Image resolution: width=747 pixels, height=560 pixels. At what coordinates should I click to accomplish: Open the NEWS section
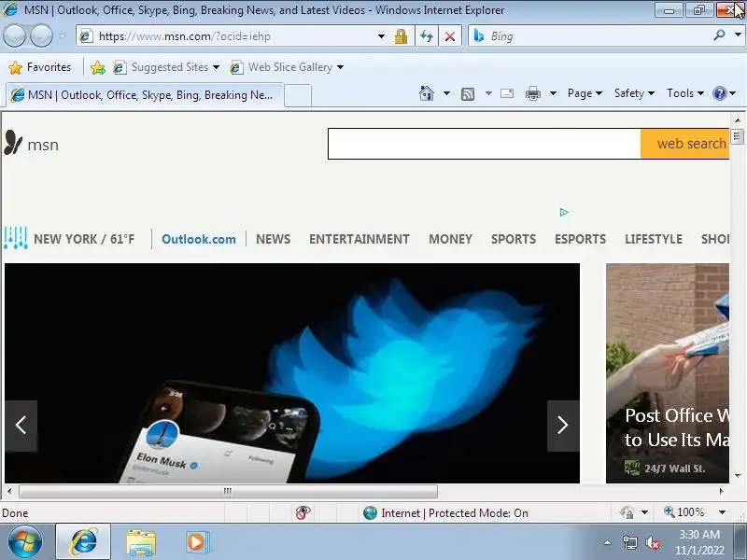tap(273, 239)
